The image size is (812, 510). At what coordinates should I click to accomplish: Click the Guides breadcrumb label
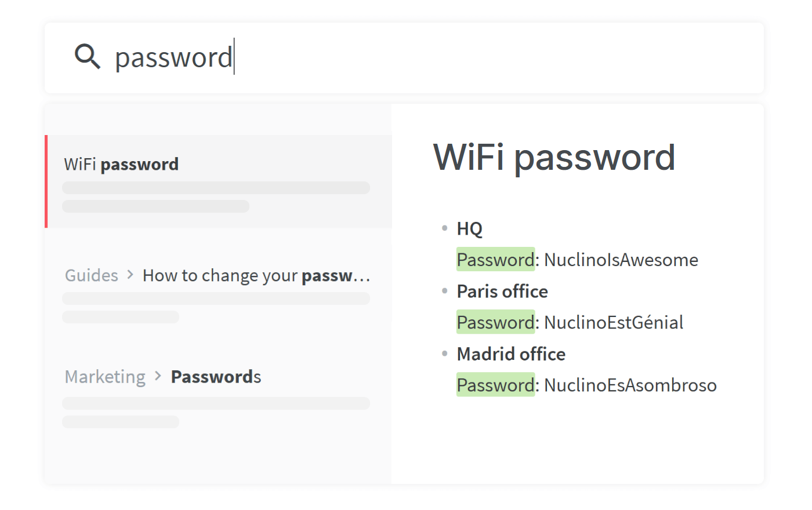[x=91, y=275]
